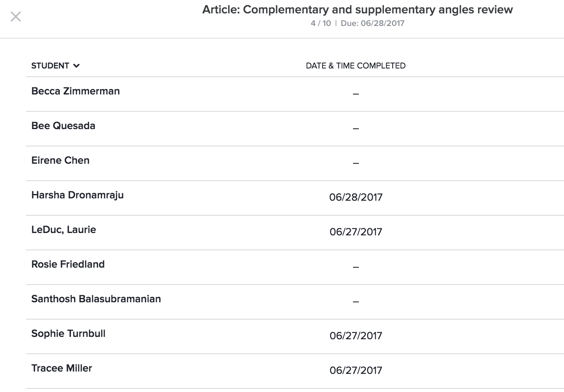564x392 pixels.
Task: Click the Due: 06/28/2017 text
Action: tap(373, 23)
